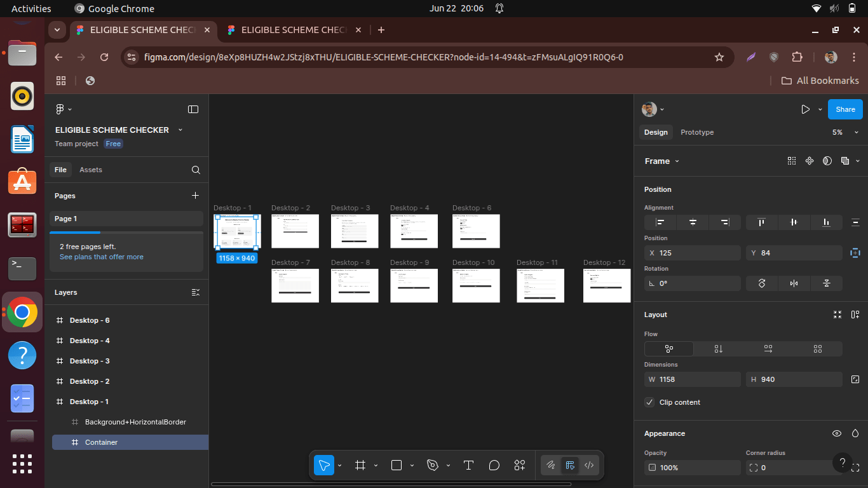This screenshot has width=868, height=488.
Task: Switch to Dev Mode toggle in toolbar
Action: [x=589, y=465]
